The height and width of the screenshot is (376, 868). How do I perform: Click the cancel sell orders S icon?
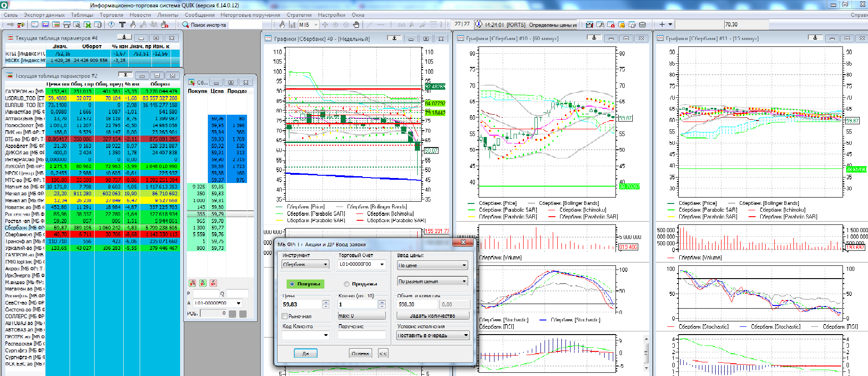coord(213,283)
